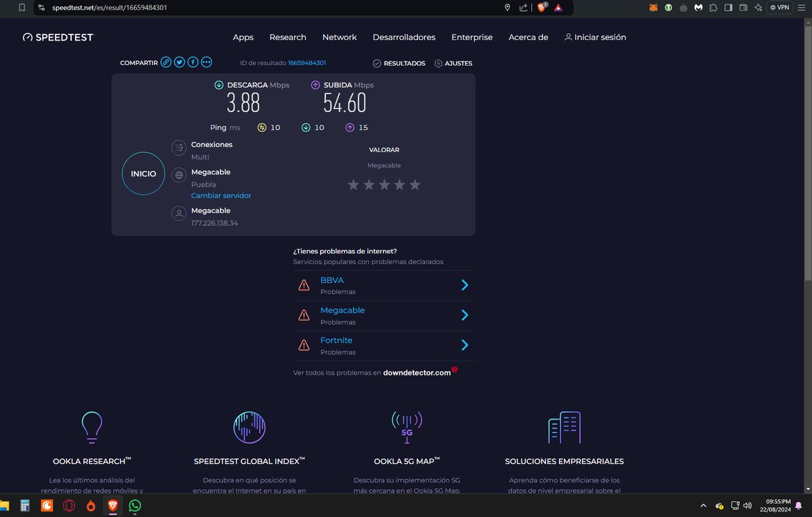
Task: Open Malwarebytes extension icon
Action: [698, 7]
